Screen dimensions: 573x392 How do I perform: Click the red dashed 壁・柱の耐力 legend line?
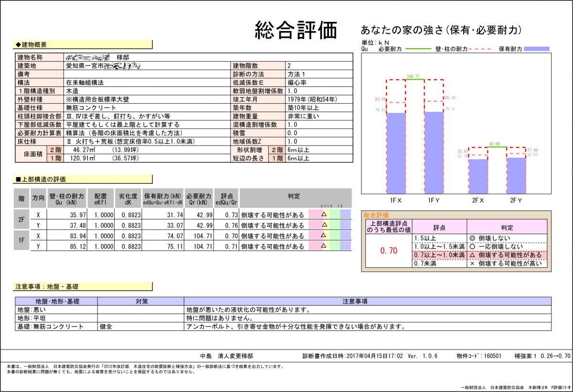480,49
